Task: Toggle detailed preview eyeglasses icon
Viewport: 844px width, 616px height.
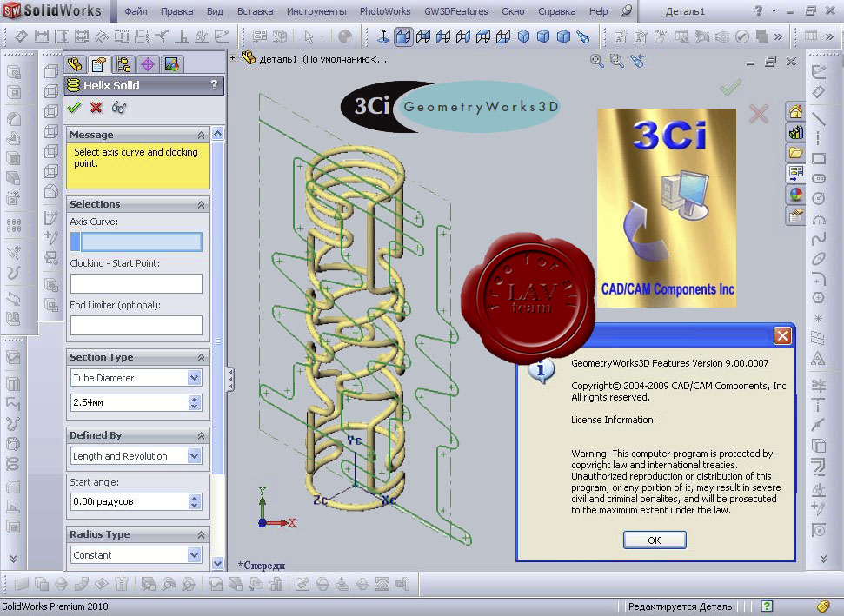Action: click(119, 108)
